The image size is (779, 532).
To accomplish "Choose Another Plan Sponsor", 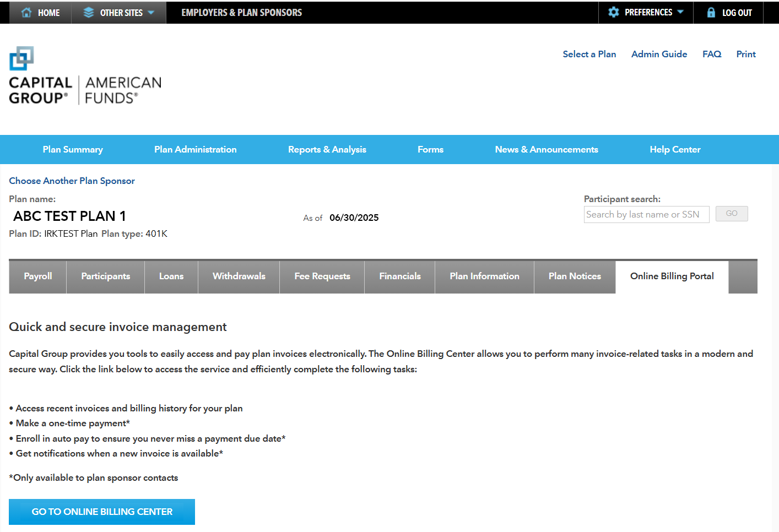I will point(72,181).
